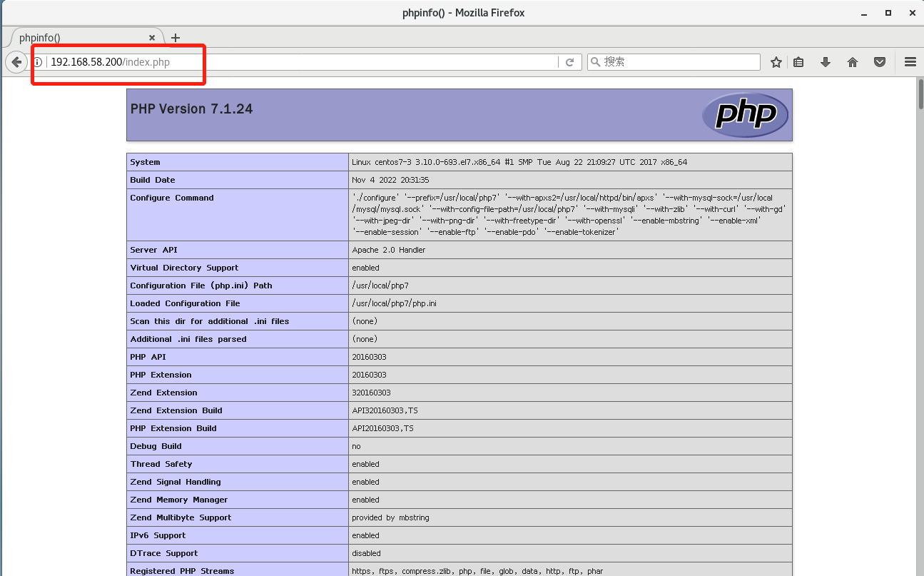Click the DTrace Support row label

click(x=164, y=553)
